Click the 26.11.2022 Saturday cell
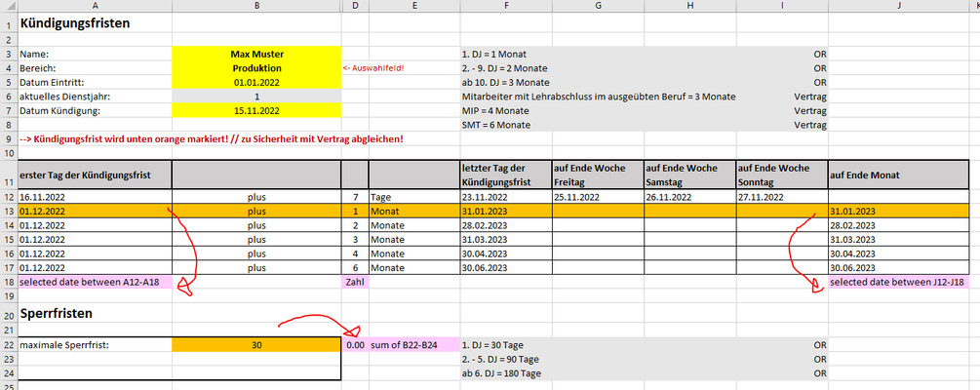This screenshot has height=390, width=980. pos(690,196)
